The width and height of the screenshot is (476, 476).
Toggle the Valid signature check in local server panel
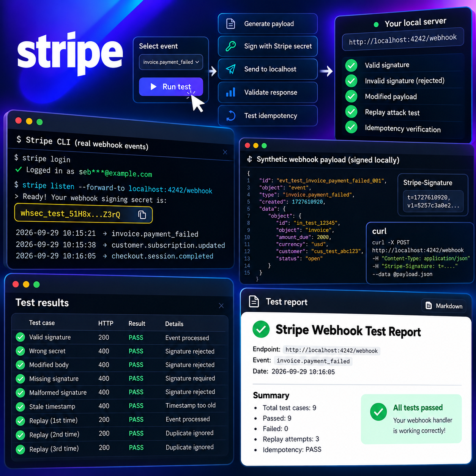coord(351,65)
